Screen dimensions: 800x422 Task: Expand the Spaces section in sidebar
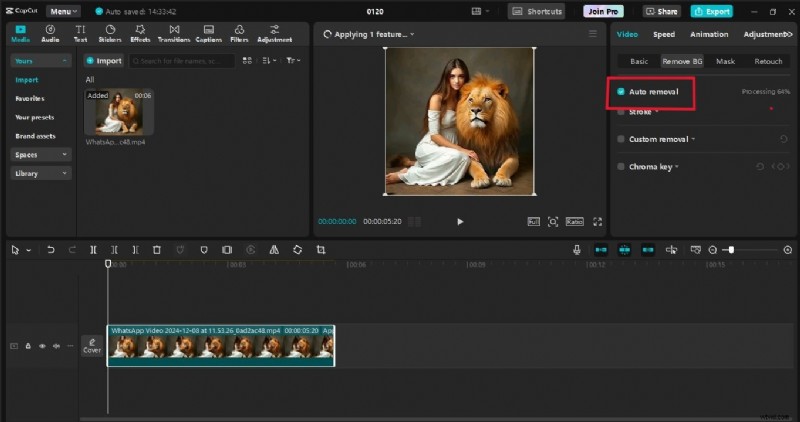coord(41,155)
